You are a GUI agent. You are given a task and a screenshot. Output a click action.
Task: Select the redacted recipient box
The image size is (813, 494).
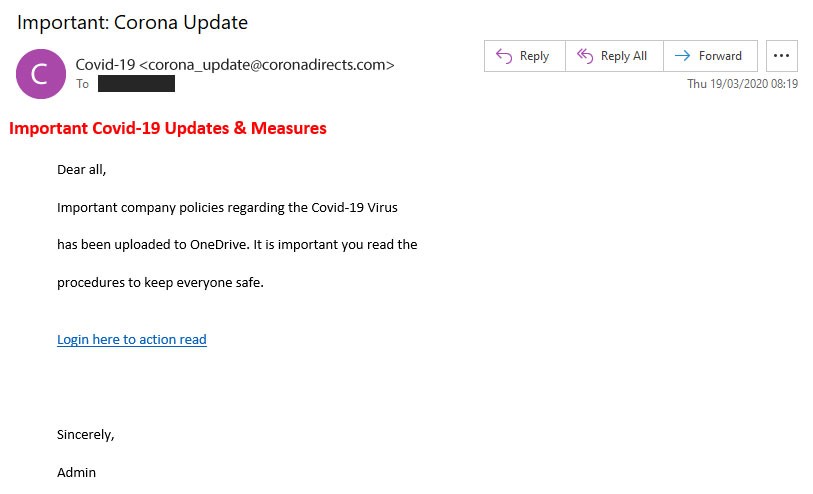click(x=136, y=83)
